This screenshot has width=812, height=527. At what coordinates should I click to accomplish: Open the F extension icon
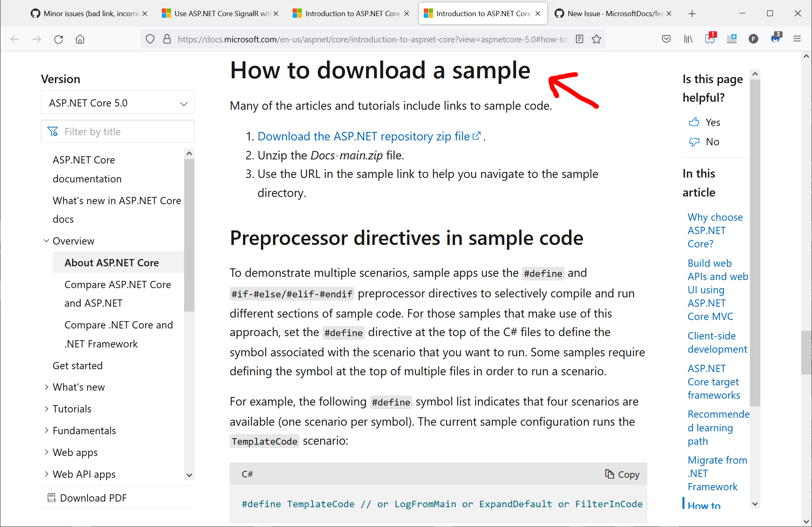(x=753, y=39)
